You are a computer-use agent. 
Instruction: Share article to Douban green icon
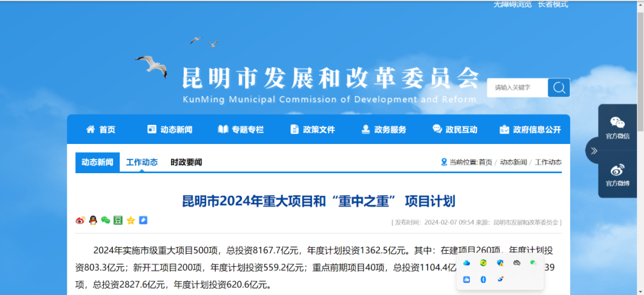(118, 220)
